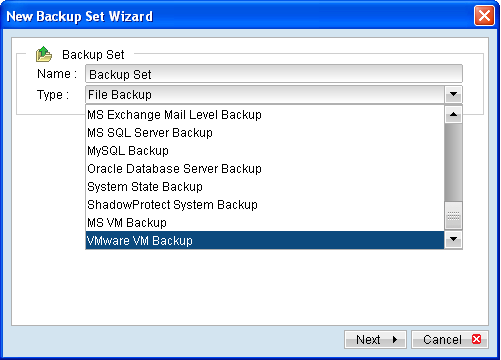Click the scrollbar track above the thumb
The image size is (501, 360).
pyautogui.click(x=453, y=162)
